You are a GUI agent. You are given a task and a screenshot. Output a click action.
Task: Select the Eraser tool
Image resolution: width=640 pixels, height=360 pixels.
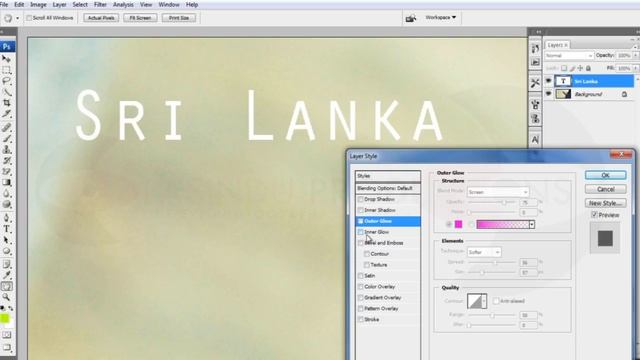click(x=6, y=172)
